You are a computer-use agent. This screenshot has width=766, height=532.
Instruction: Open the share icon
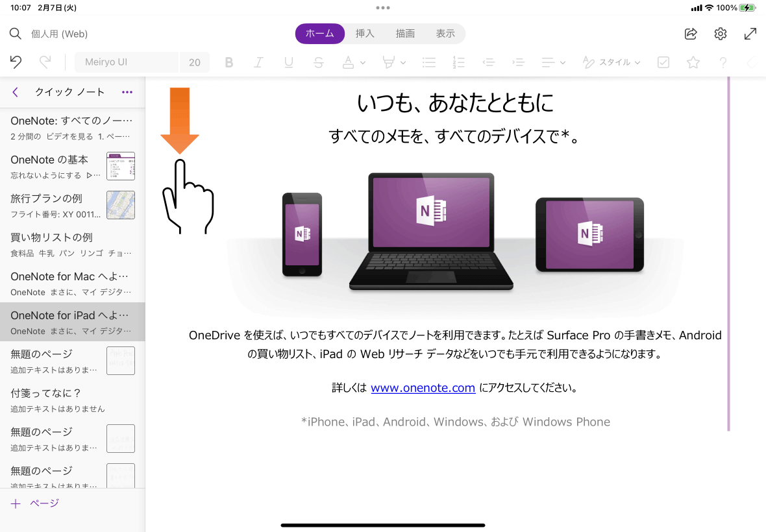pyautogui.click(x=691, y=34)
